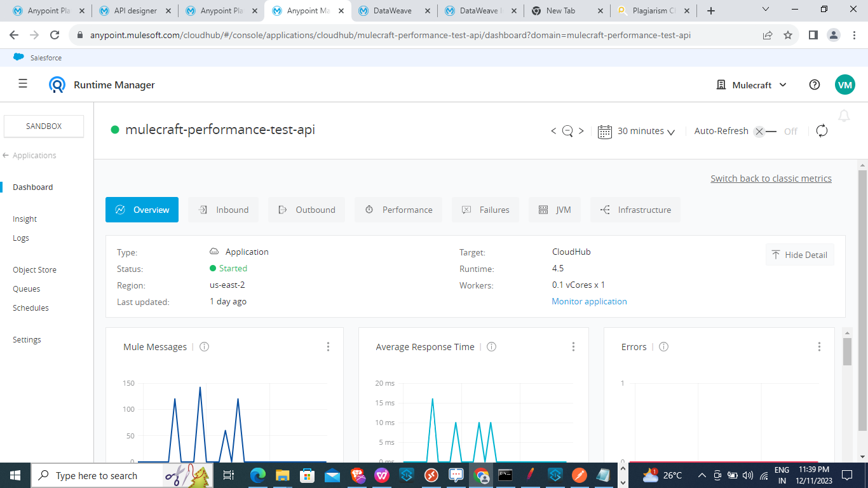This screenshot has width=868, height=488.
Task: Open the calendar date picker icon
Action: pos(605,131)
